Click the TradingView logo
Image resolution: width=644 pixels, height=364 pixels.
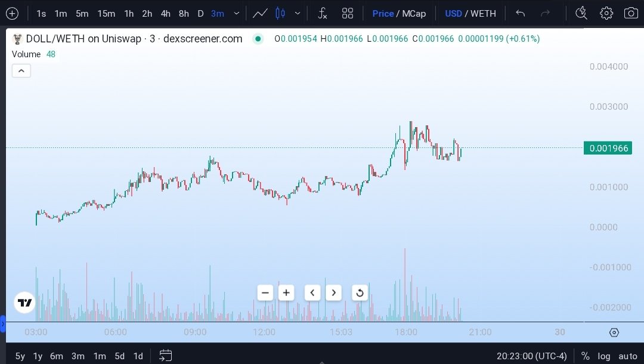(24, 303)
